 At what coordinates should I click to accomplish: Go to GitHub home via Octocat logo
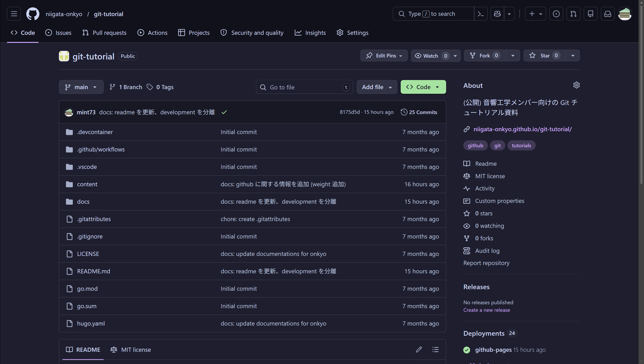tap(33, 14)
